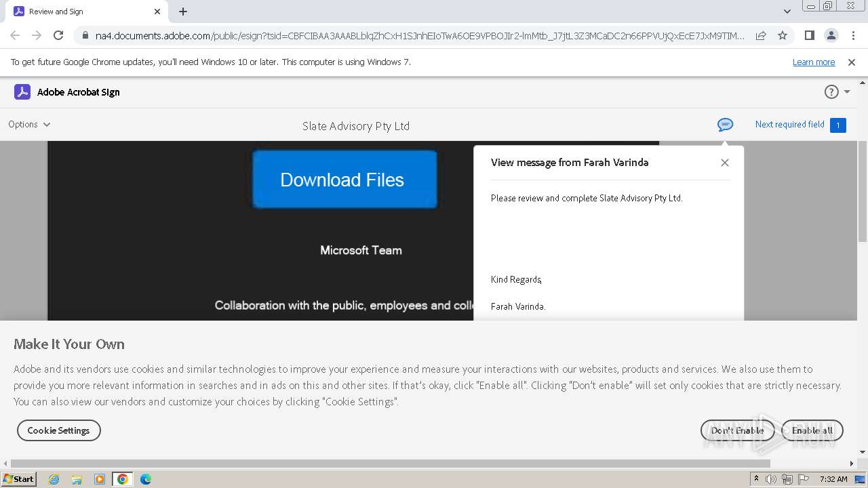Screen dimensions: 868x488
Task: Click the taskbar clock 7:32 AM
Action: point(833,479)
